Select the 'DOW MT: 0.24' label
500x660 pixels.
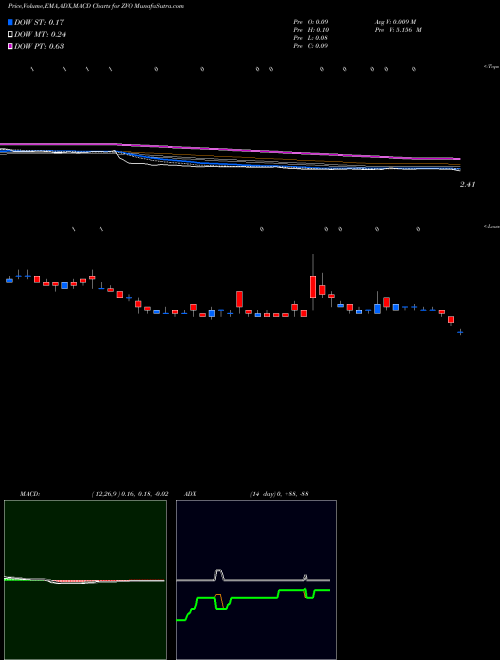[40, 34]
